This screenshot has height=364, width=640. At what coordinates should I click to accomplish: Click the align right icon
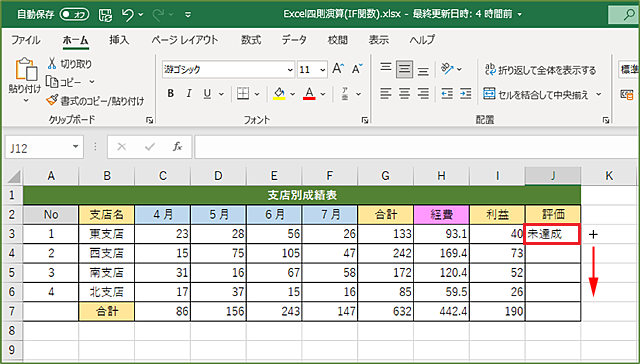point(423,94)
